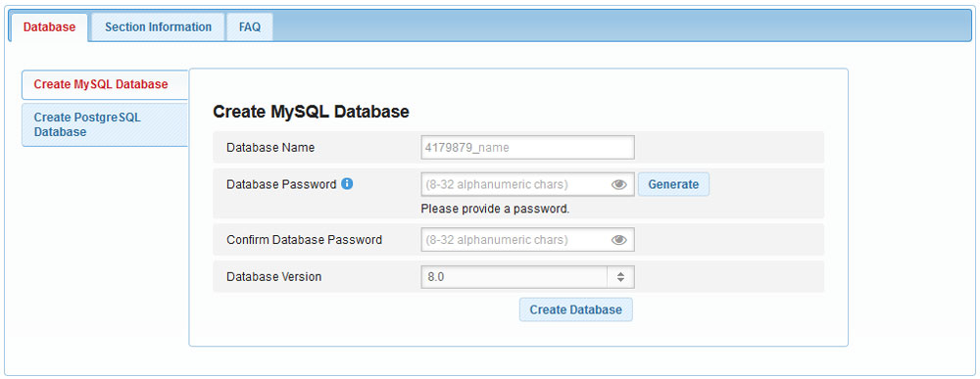Focus the Database Name input field
Viewport: 980px width, 379px height.
527,148
